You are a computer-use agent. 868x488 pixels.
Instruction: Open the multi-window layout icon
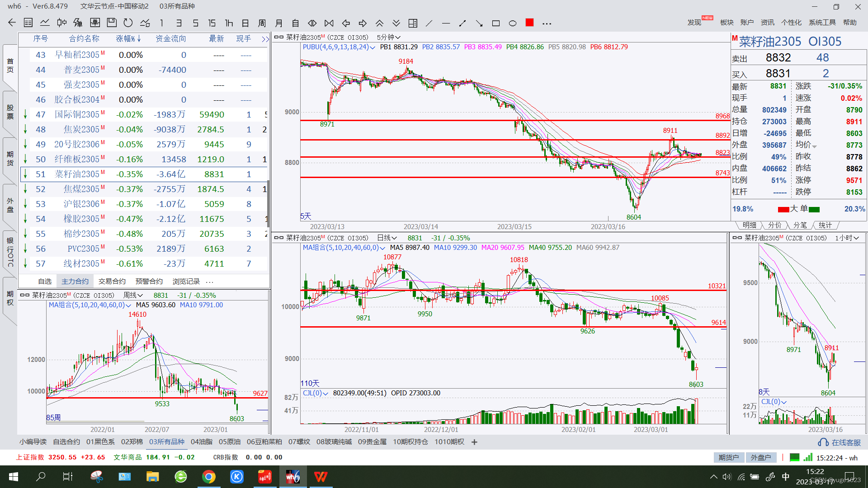click(x=413, y=23)
